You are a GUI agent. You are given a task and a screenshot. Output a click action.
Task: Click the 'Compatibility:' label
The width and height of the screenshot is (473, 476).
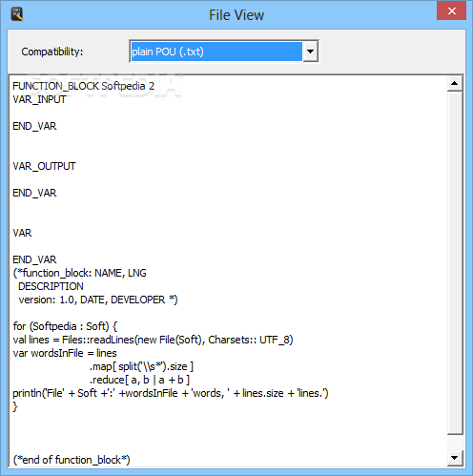[52, 52]
